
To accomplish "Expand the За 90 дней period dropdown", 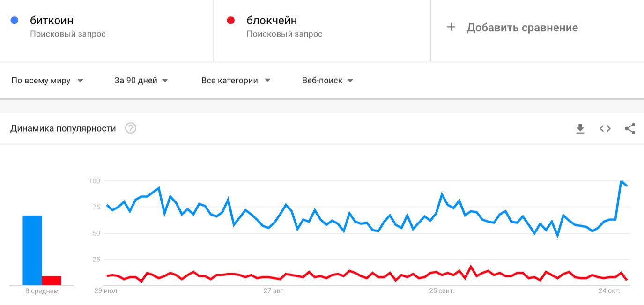I will [x=141, y=81].
